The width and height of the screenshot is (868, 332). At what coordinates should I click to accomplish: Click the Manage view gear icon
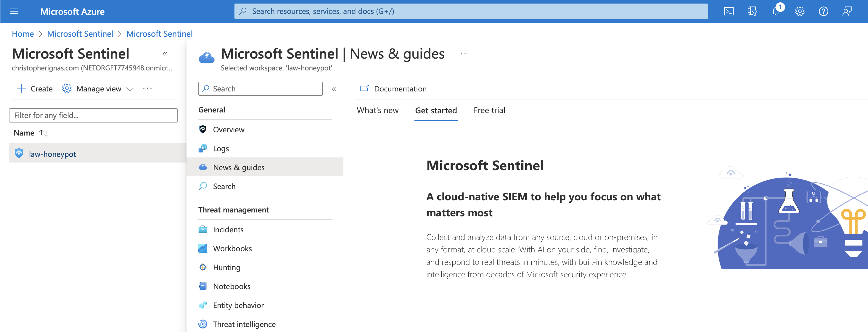(67, 88)
